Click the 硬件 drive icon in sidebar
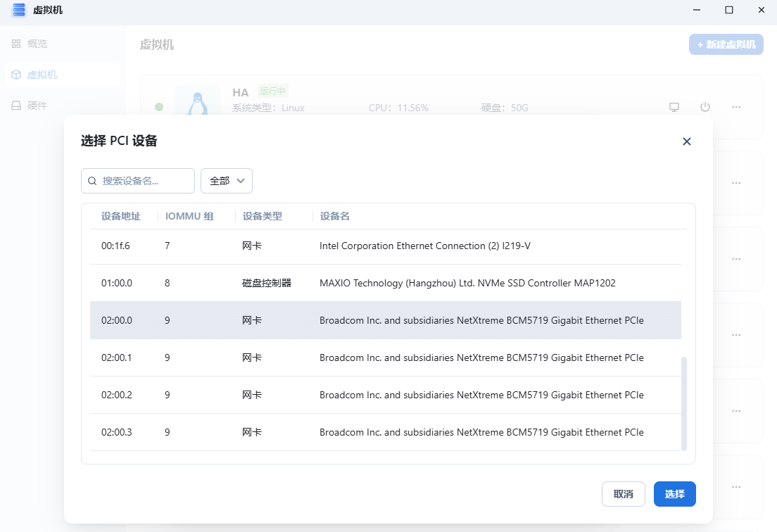The height and width of the screenshot is (532, 777). [x=16, y=106]
